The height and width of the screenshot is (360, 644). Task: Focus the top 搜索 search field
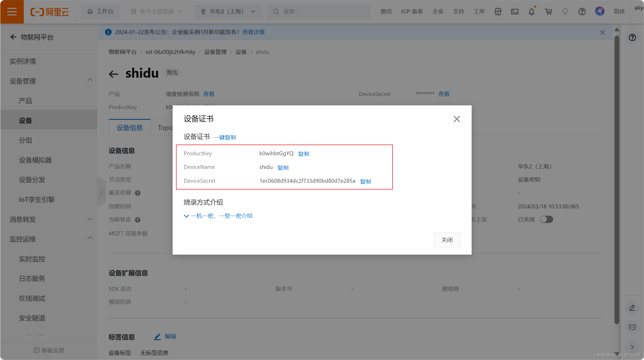coord(319,12)
